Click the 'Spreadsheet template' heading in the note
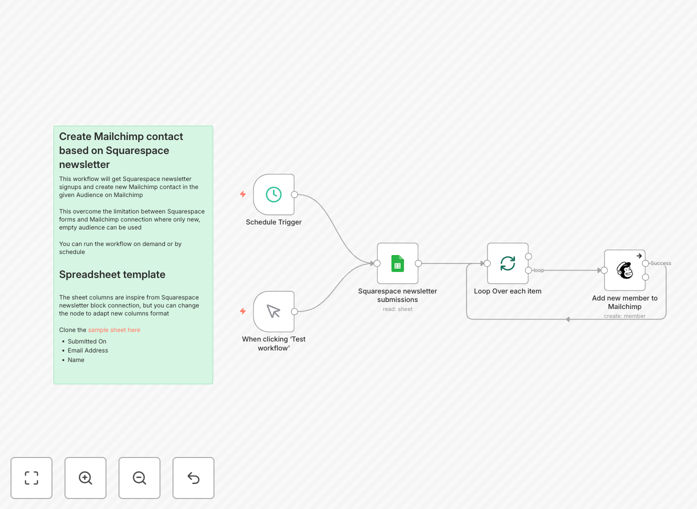The image size is (697, 509). click(112, 275)
